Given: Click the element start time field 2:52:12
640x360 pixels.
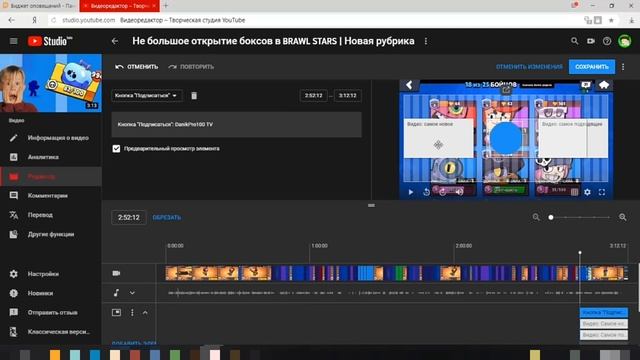Looking at the screenshot, I should (x=313, y=96).
